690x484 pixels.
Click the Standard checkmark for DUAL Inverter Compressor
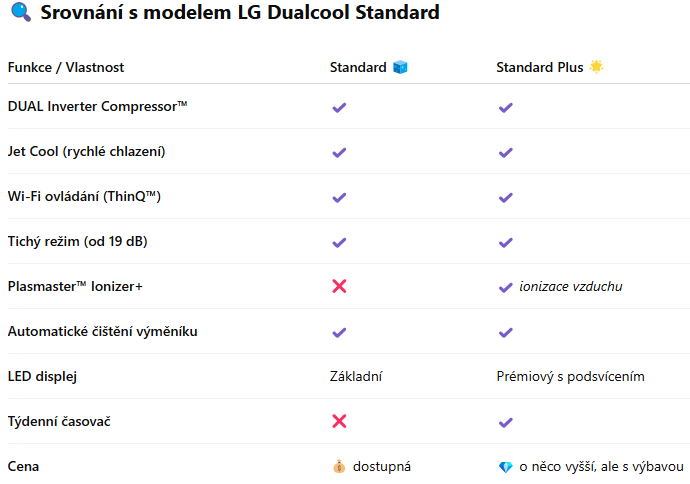(339, 107)
